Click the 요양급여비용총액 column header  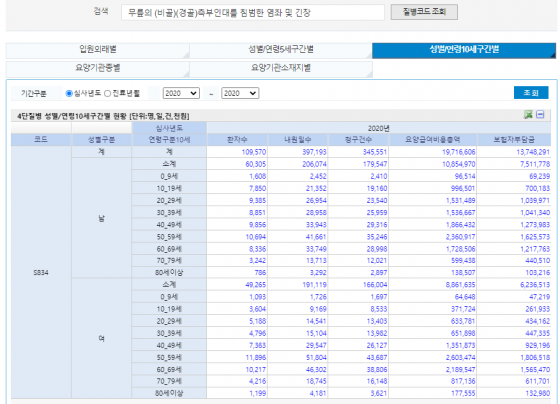coord(432,140)
